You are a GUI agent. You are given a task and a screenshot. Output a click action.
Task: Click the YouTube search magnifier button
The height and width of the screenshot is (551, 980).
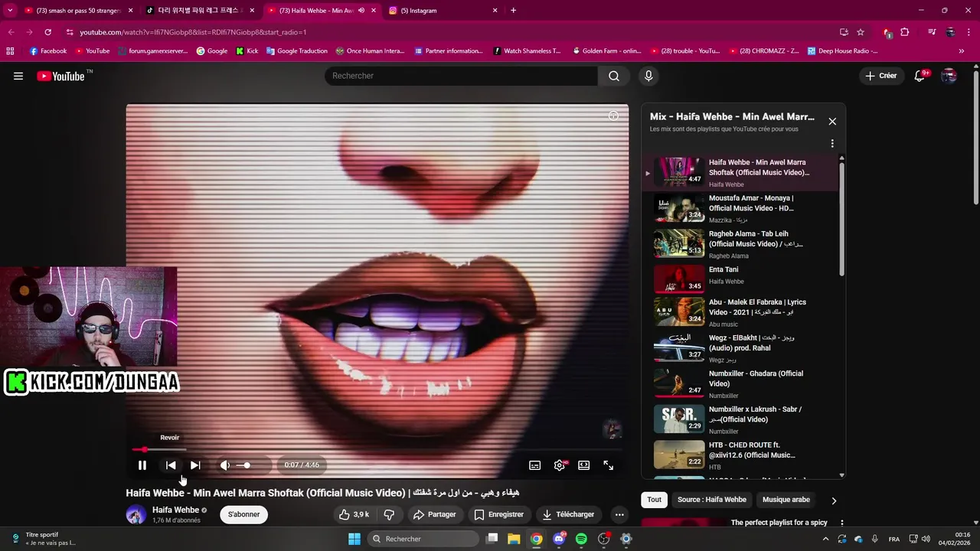click(614, 76)
